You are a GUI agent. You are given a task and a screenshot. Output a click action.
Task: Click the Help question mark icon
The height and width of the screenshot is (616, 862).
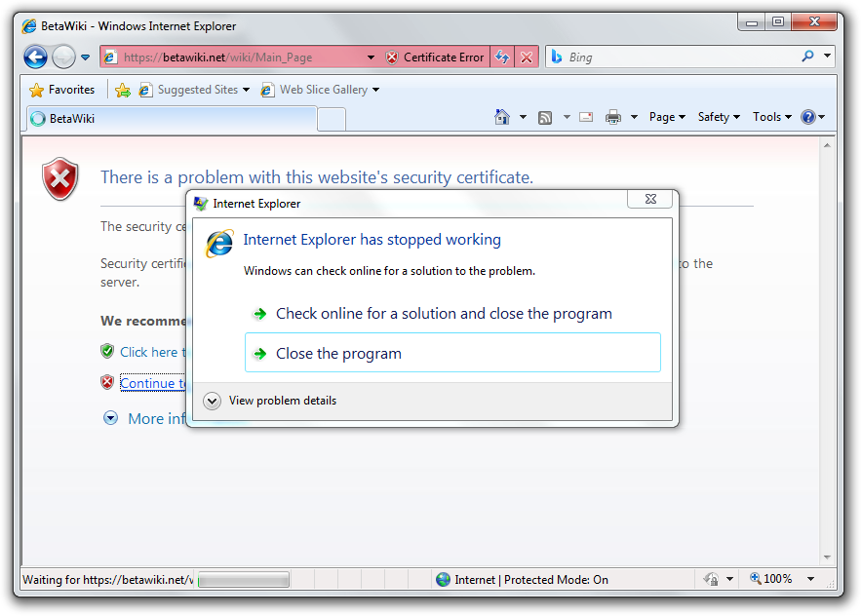808,117
